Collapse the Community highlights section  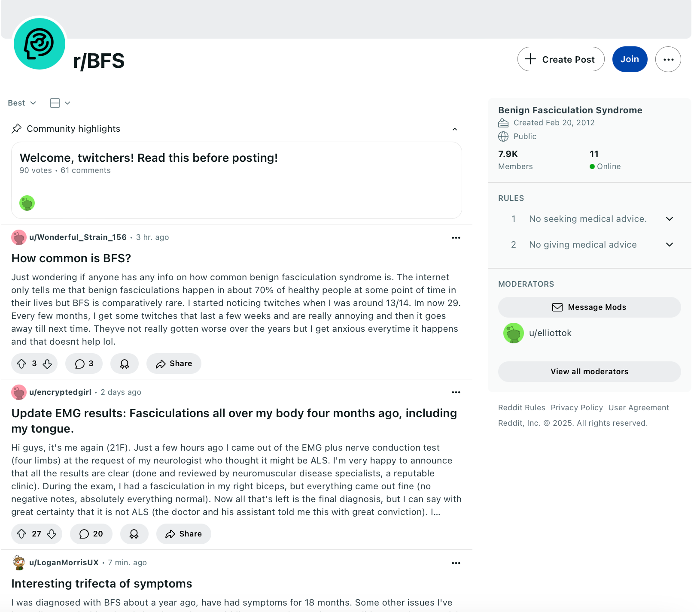(455, 129)
